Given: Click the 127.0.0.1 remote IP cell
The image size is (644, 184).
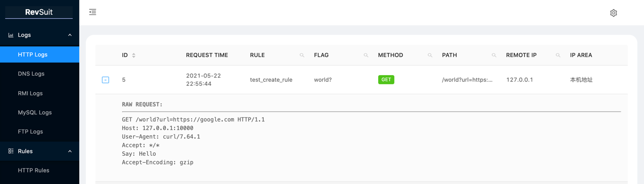Looking at the screenshot, I should 519,80.
